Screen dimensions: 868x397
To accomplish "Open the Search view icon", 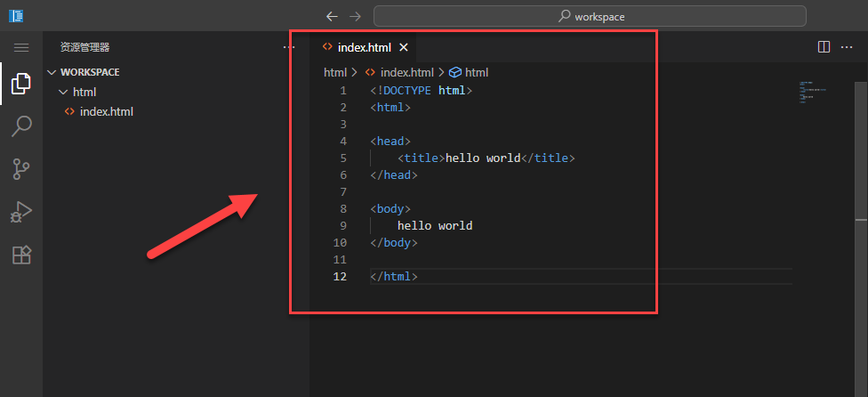I will click(21, 126).
